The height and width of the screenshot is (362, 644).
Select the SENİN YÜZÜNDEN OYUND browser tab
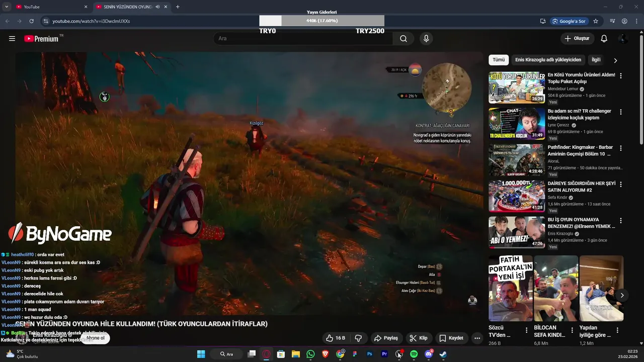(132, 7)
